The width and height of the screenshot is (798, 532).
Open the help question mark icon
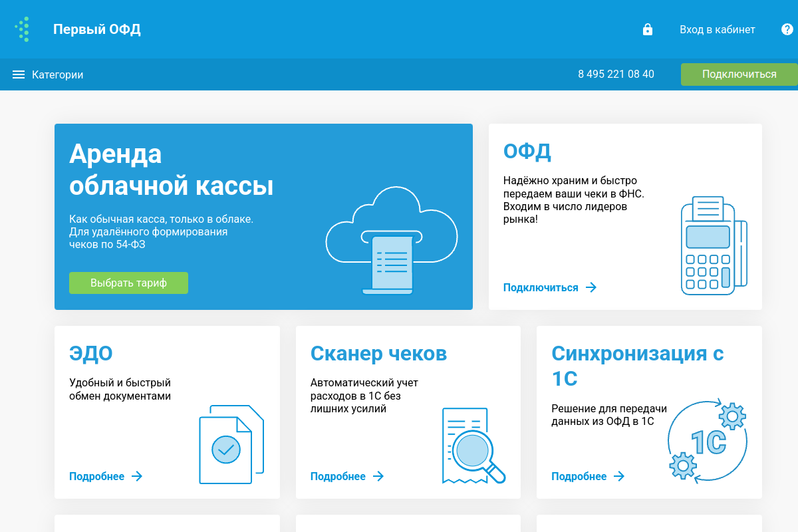[x=787, y=29]
